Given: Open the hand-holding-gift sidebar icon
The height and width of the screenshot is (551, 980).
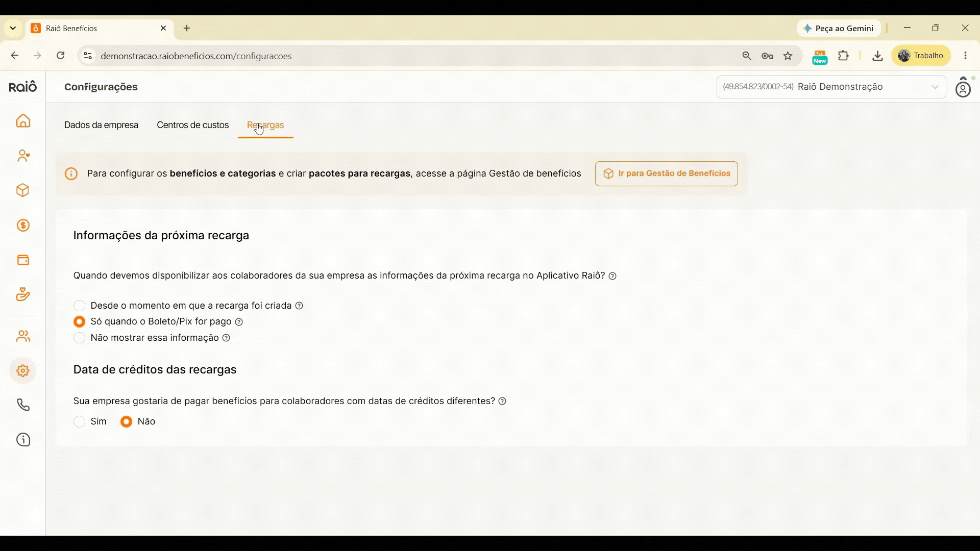Looking at the screenshot, I should pos(23,294).
